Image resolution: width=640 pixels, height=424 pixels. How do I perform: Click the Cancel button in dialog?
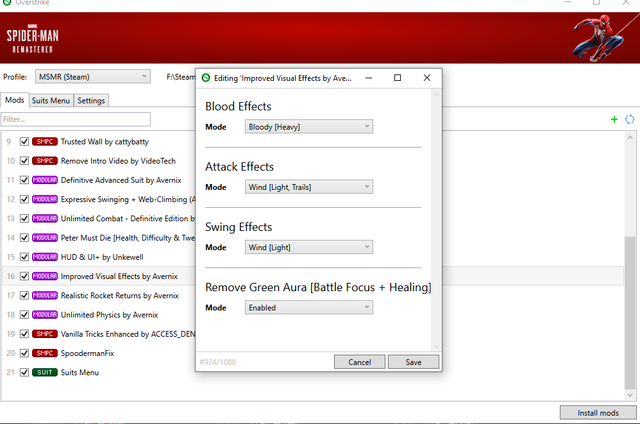[360, 362]
